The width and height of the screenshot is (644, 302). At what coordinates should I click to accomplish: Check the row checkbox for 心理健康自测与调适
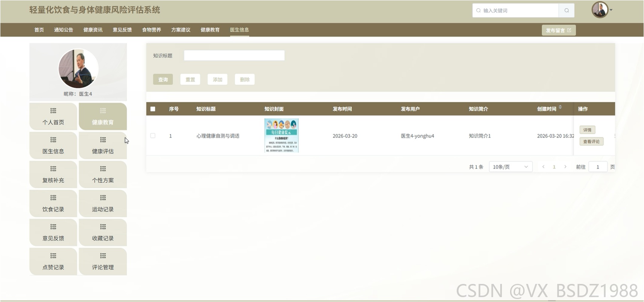click(x=153, y=136)
